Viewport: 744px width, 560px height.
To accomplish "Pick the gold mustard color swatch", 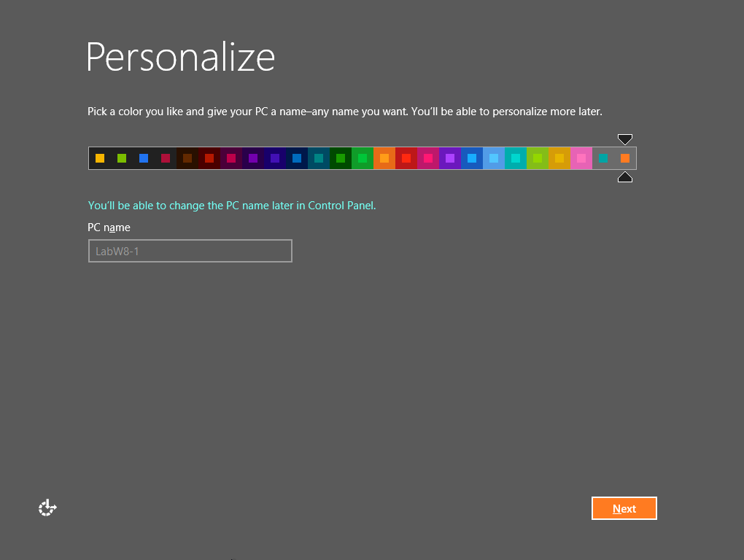I will 559,158.
